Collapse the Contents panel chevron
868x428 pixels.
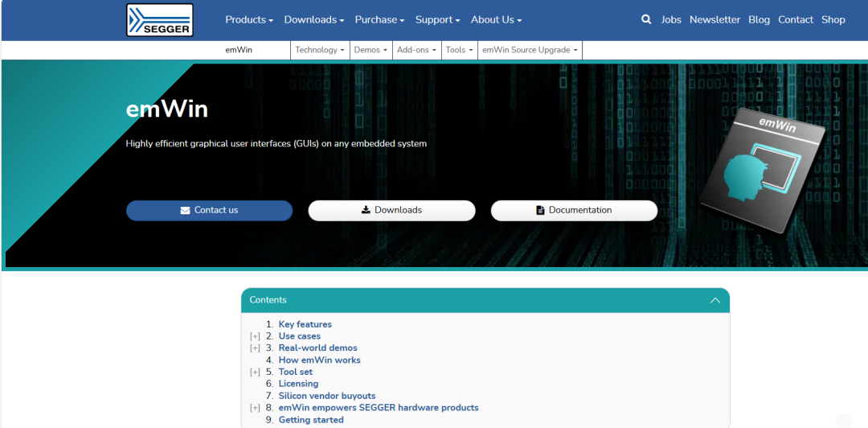tap(715, 301)
